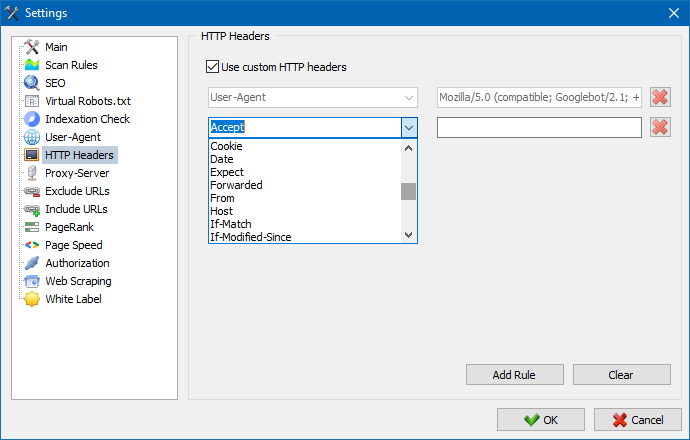
Task: Confirm settings with OK
Action: click(541, 420)
